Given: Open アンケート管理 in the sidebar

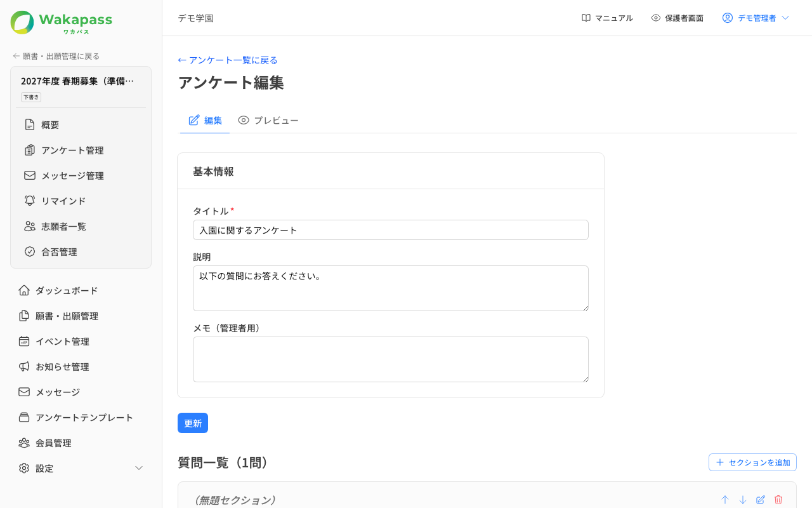Looking at the screenshot, I should pos(81,150).
